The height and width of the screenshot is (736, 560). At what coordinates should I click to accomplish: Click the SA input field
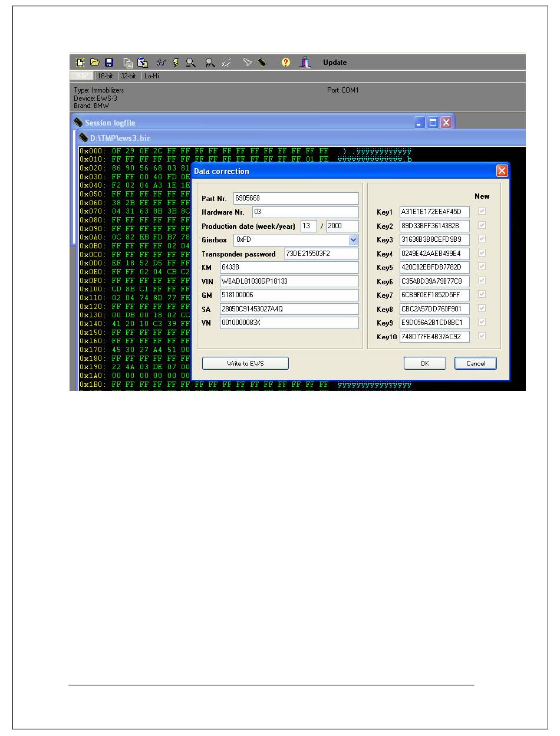(289, 310)
